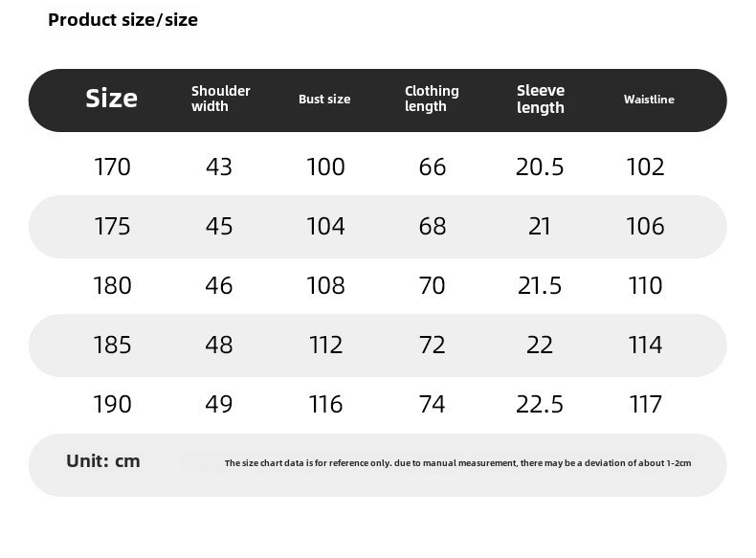Click size 180 in the Size column
The width and height of the screenshot is (756, 558).
[x=112, y=286]
